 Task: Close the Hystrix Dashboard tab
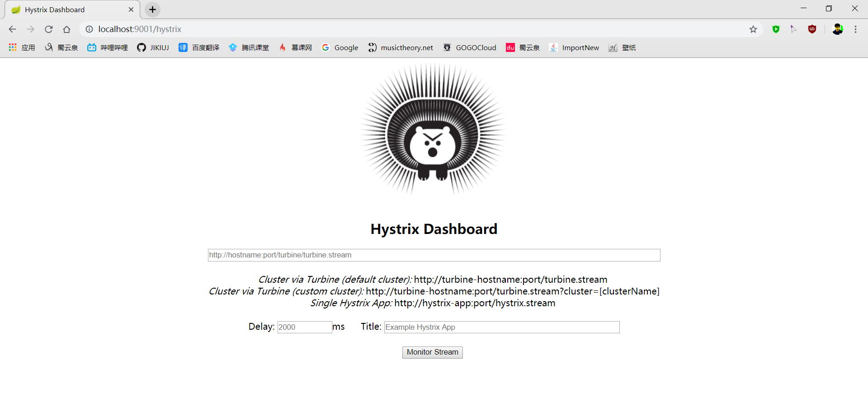click(x=131, y=9)
